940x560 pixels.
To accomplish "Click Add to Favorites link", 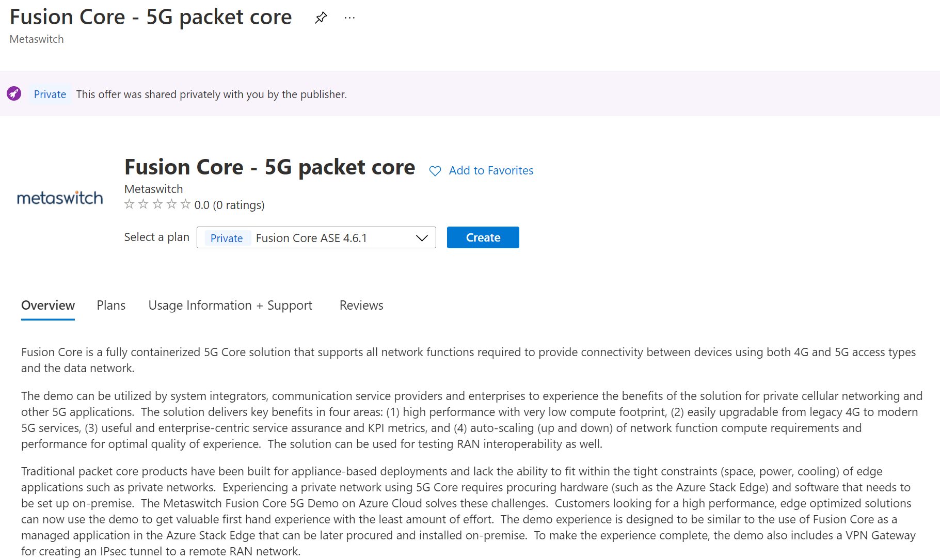I will click(491, 170).
